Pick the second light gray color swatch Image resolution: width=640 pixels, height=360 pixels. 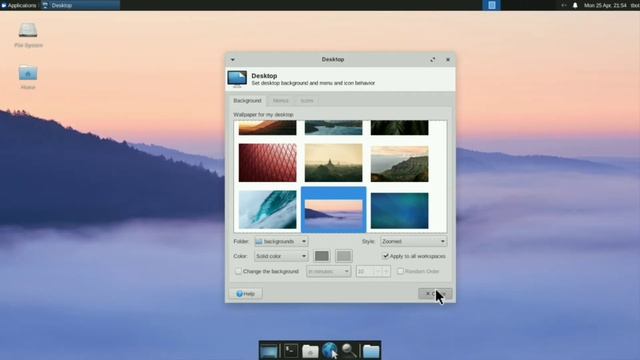(344, 256)
